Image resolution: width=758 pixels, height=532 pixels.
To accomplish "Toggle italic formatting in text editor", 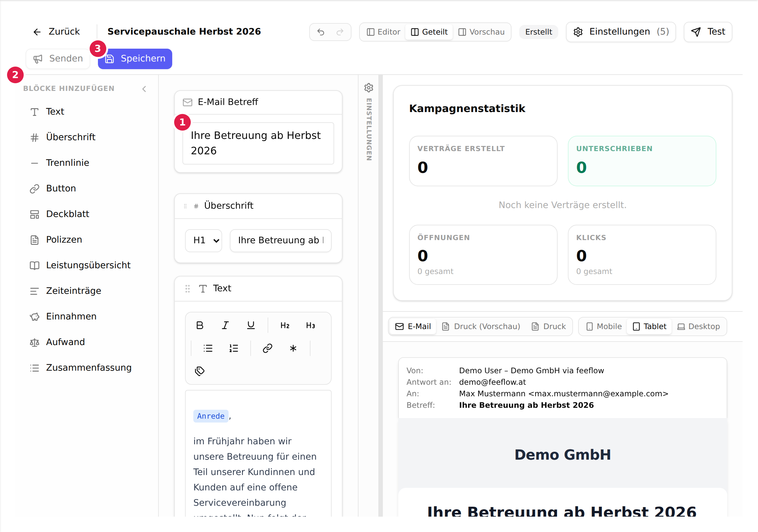I will point(225,325).
